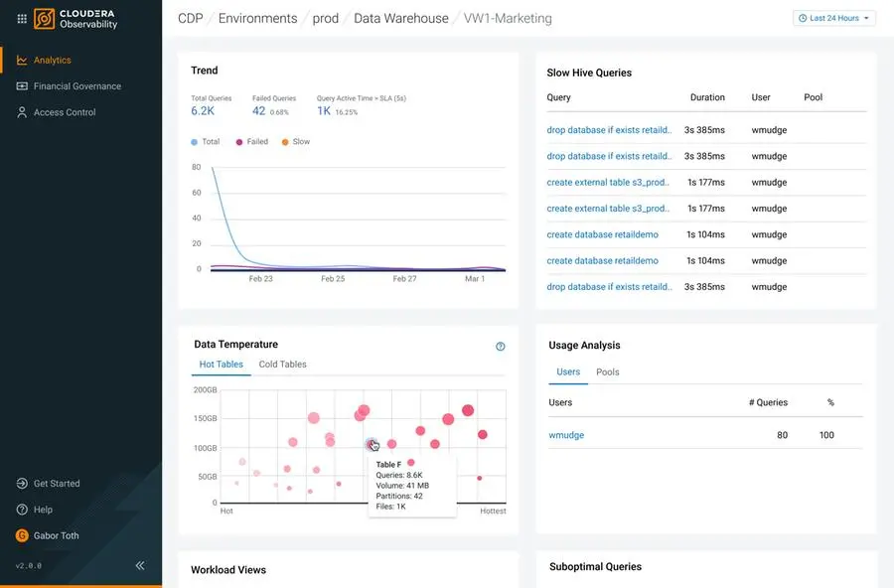Switch to the Cold Tables tab
This screenshot has width=894, height=588.
click(282, 365)
